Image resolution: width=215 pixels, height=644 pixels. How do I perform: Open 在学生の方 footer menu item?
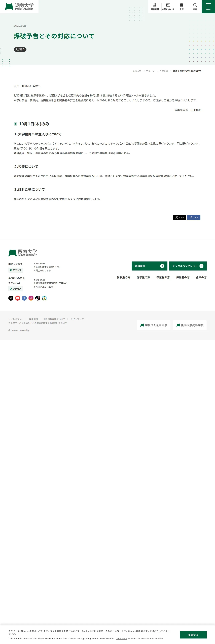(143, 278)
